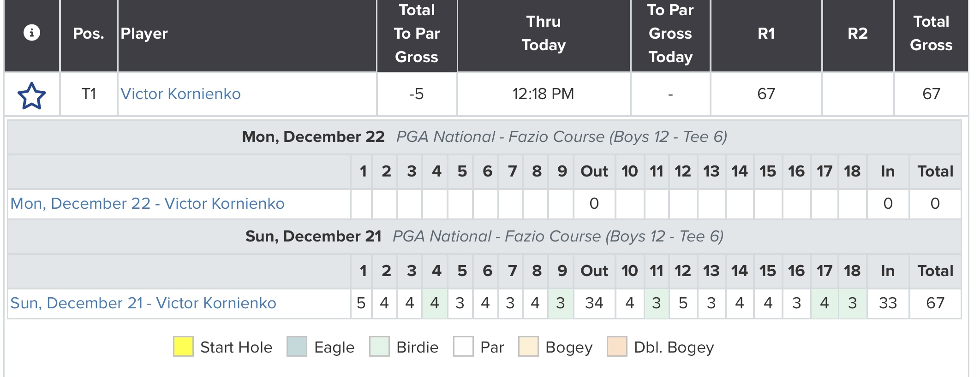The height and width of the screenshot is (377, 980).
Task: Favorite Victor Kornienko with the star icon
Action: point(32,95)
